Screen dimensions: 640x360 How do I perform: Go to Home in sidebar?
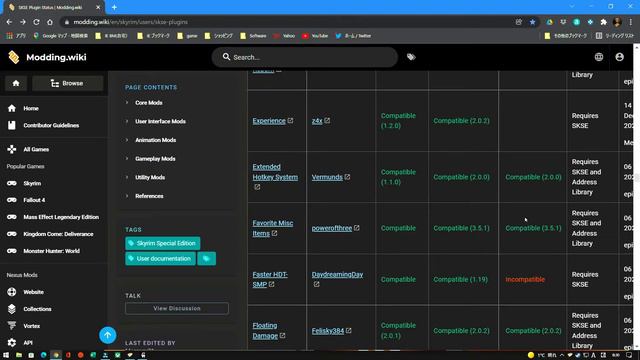(31, 108)
